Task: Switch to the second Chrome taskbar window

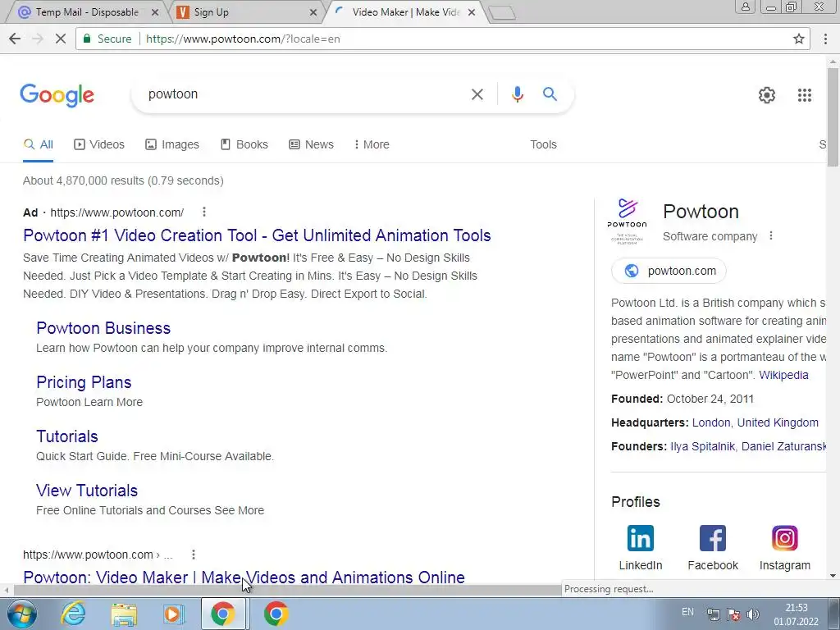Action: click(276, 614)
